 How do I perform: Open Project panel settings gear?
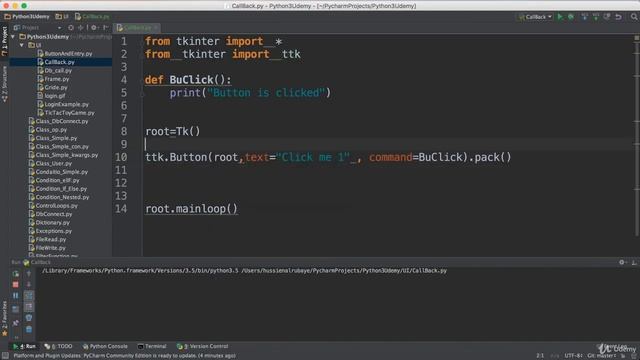click(94, 28)
